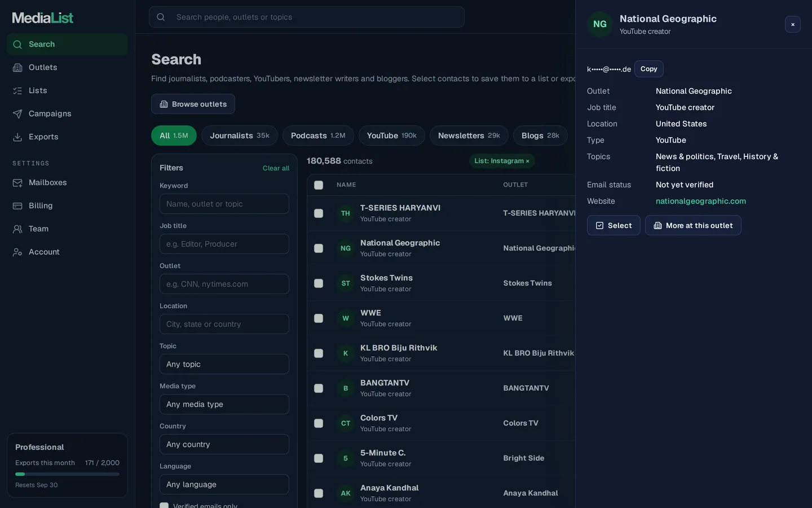Switch to the Podcasts tab
This screenshot has width=812, height=508.
click(318, 135)
